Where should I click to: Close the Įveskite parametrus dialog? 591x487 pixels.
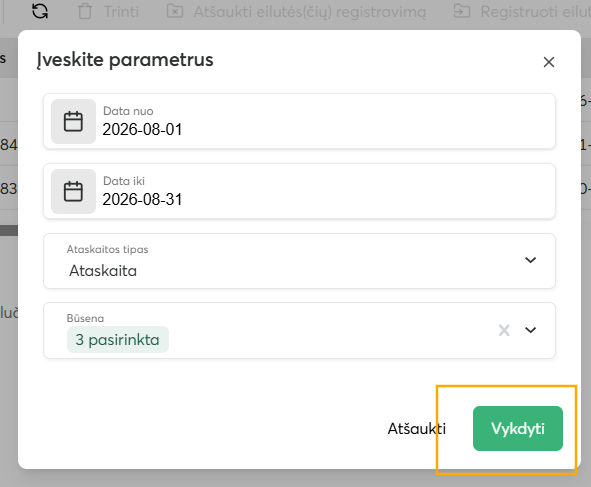(549, 62)
